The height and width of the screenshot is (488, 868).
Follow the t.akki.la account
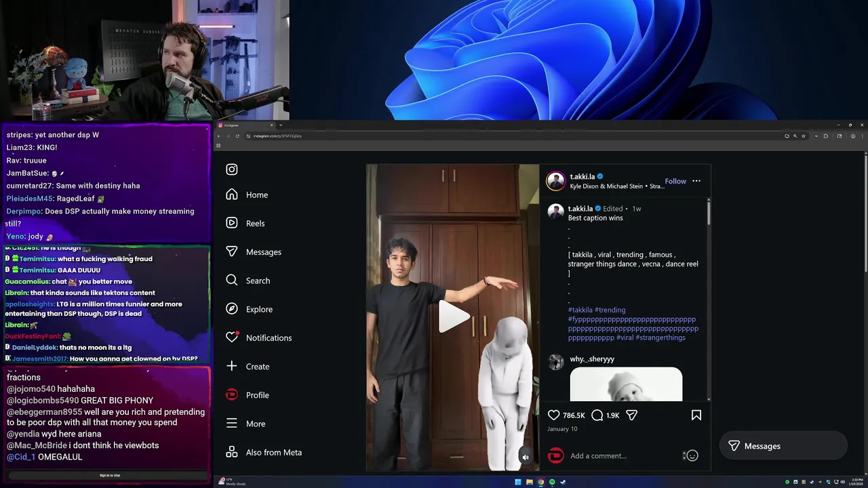[675, 181]
